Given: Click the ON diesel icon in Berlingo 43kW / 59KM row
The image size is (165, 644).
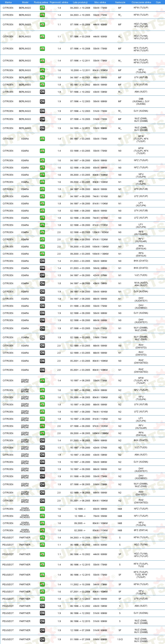Looking at the screenshot, I should (x=42, y=92).
